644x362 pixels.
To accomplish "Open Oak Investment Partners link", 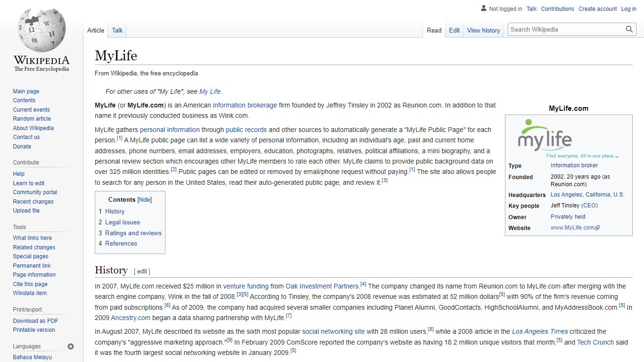I will coord(322,286).
